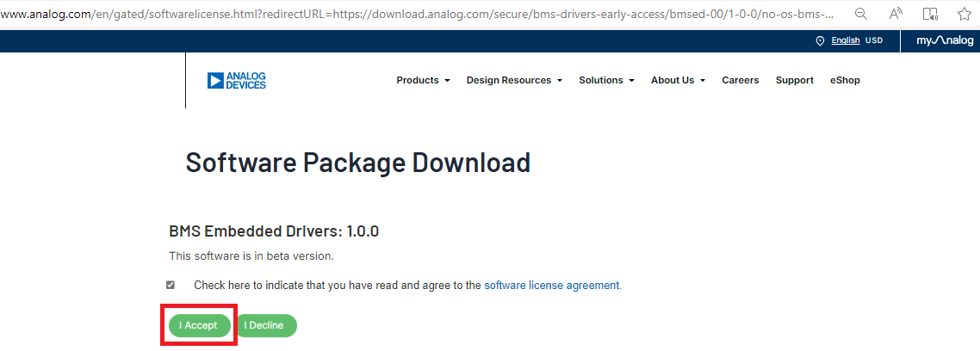The image size is (980, 351).
Task: Click the location pin icon
Action: [821, 40]
